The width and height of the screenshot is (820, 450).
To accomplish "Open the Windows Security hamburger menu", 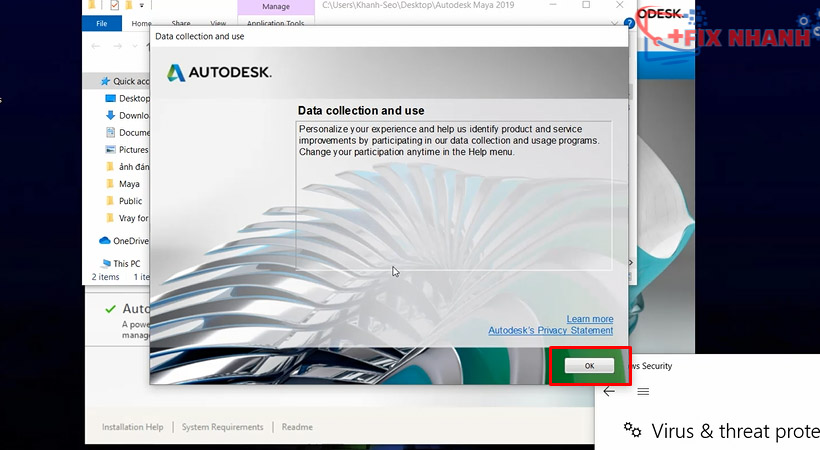I will (x=643, y=391).
